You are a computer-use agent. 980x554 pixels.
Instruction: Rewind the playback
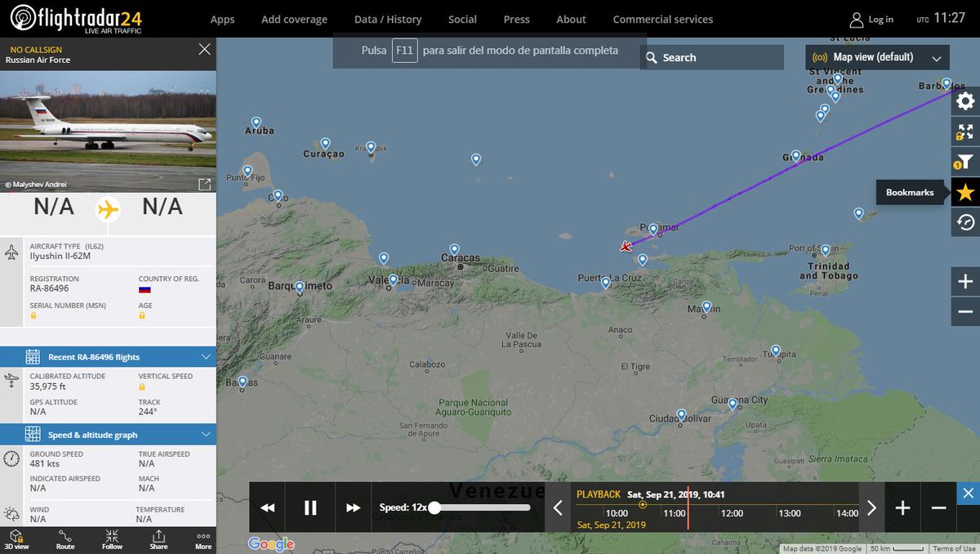(x=268, y=508)
